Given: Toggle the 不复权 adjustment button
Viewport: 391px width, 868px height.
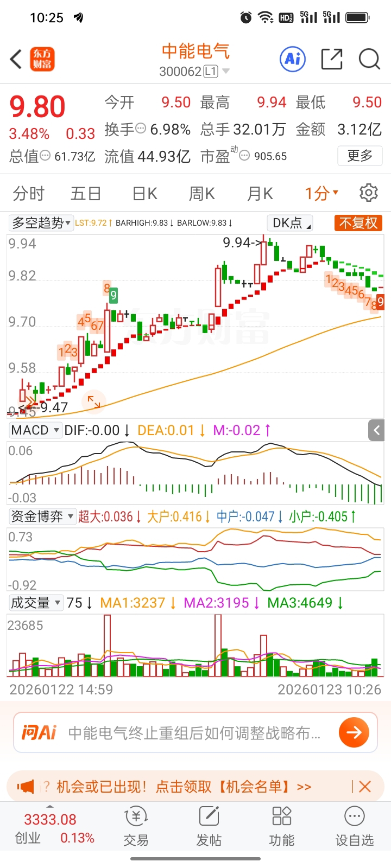Looking at the screenshot, I should pyautogui.click(x=358, y=223).
